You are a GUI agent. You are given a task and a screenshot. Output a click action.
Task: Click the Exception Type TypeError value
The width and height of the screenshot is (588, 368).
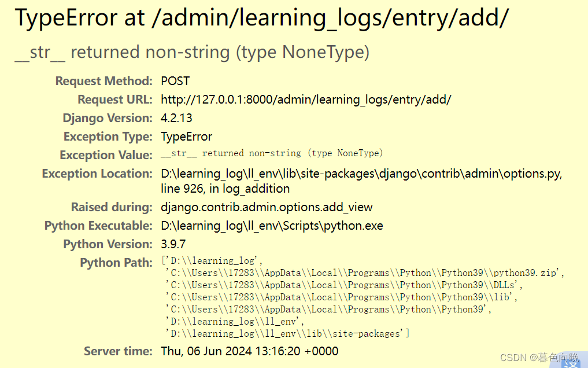pos(186,136)
